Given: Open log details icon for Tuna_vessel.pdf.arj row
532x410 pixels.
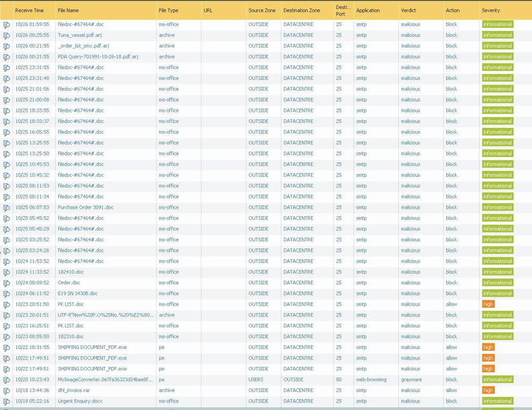Looking at the screenshot, I should point(6,36).
